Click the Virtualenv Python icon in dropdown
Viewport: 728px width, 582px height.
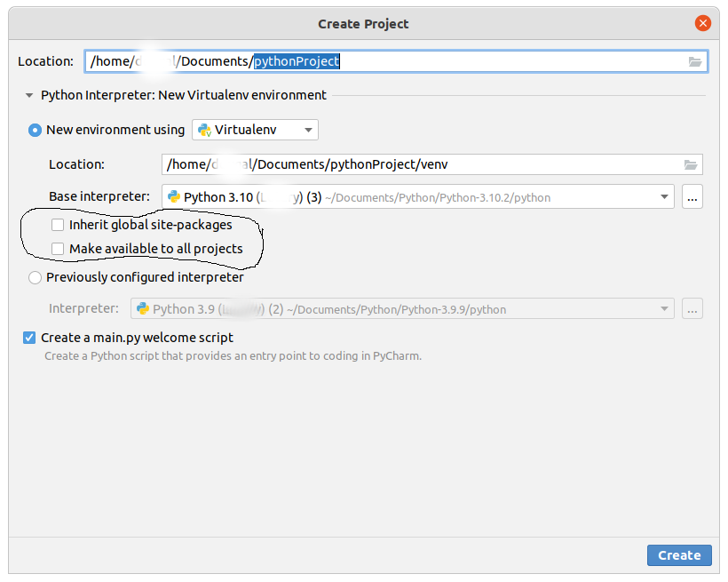point(205,130)
